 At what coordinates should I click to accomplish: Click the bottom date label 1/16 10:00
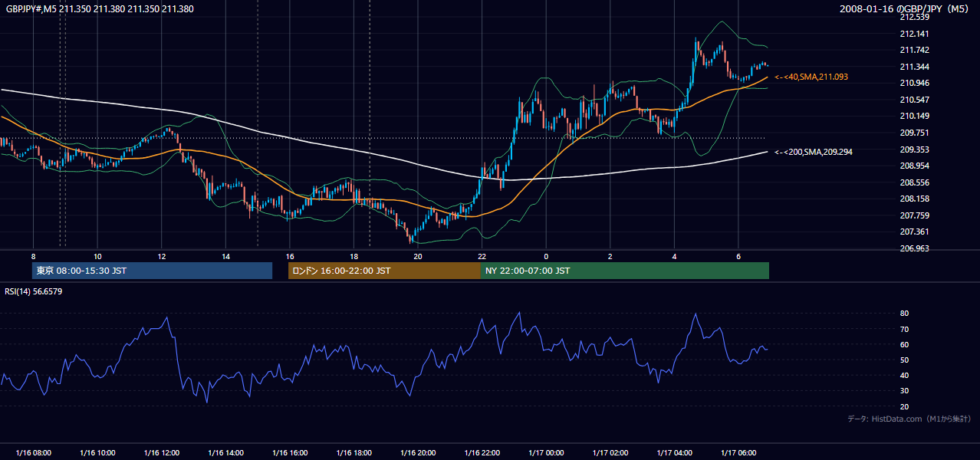97,453
